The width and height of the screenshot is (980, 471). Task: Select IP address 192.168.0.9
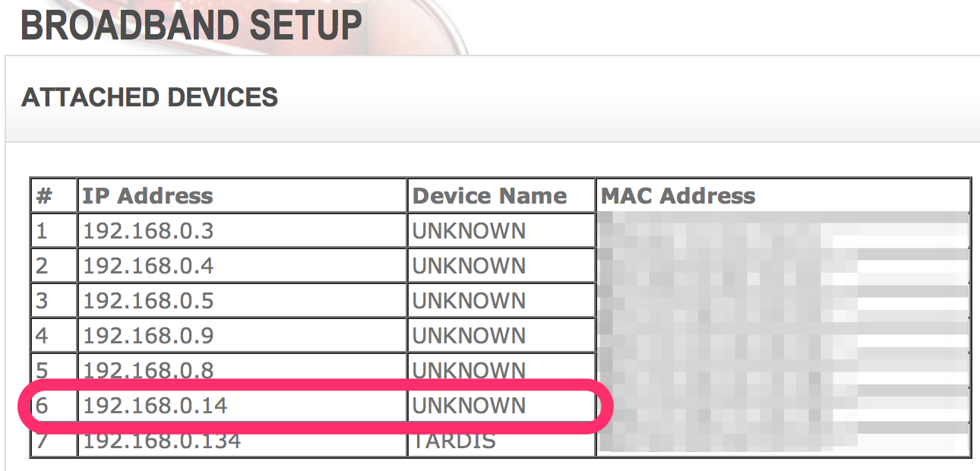(x=148, y=336)
